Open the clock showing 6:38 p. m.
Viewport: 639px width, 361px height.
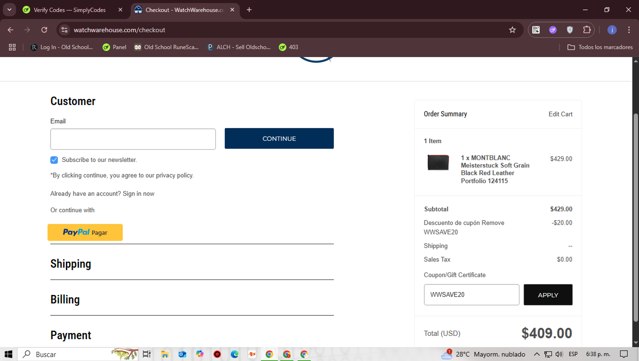[598, 354]
